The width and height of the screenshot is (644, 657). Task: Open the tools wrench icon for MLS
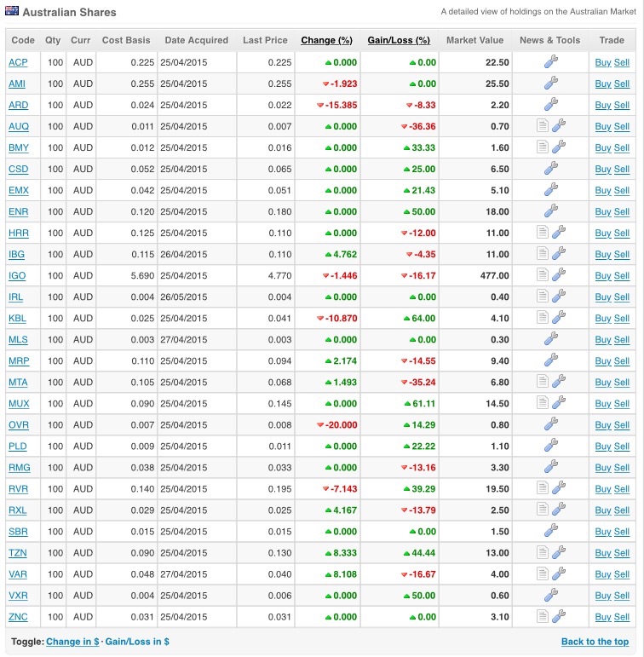[550, 338]
